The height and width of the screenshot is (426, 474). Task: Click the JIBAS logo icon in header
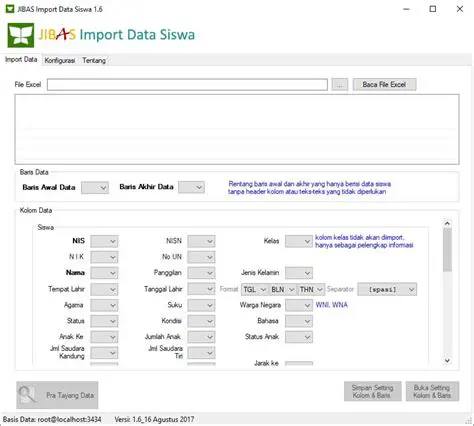tap(21, 35)
